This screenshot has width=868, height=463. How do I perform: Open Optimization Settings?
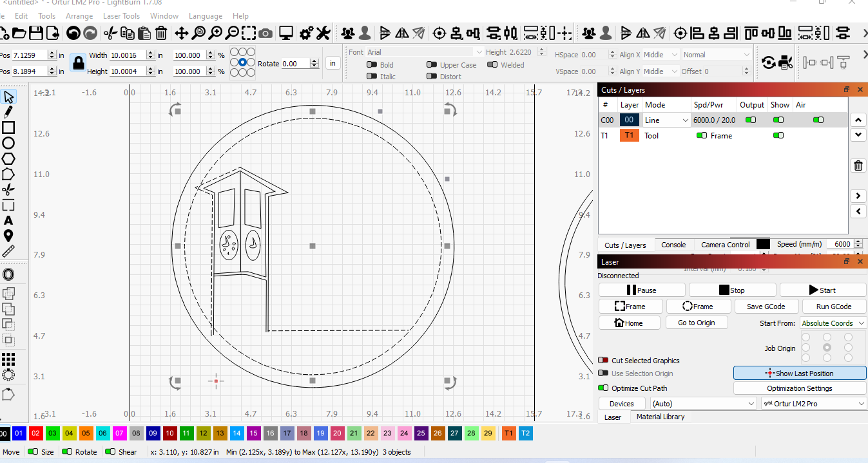pos(800,388)
